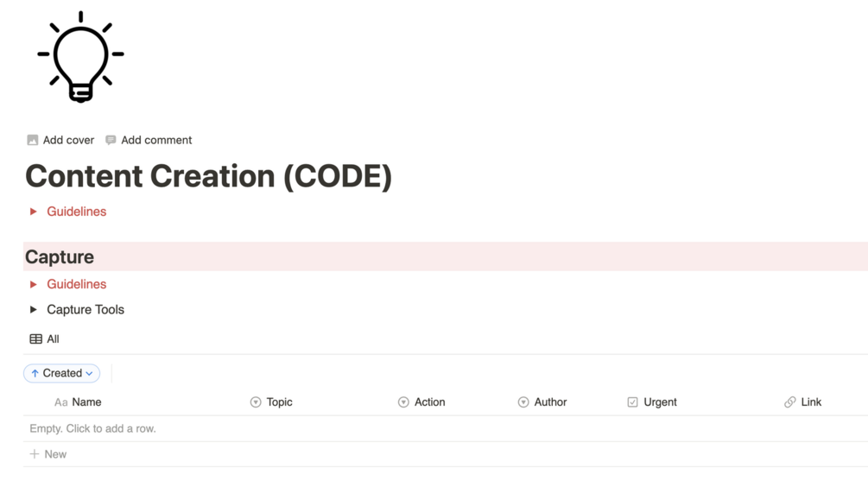The height and width of the screenshot is (487, 868).
Task: Click the table view icon beside All
Action: pyautogui.click(x=36, y=339)
